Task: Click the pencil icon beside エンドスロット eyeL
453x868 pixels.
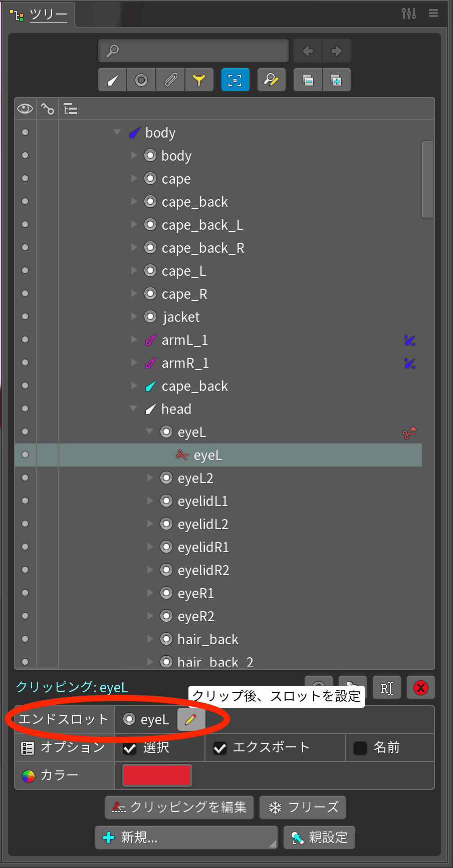Action: [191, 719]
